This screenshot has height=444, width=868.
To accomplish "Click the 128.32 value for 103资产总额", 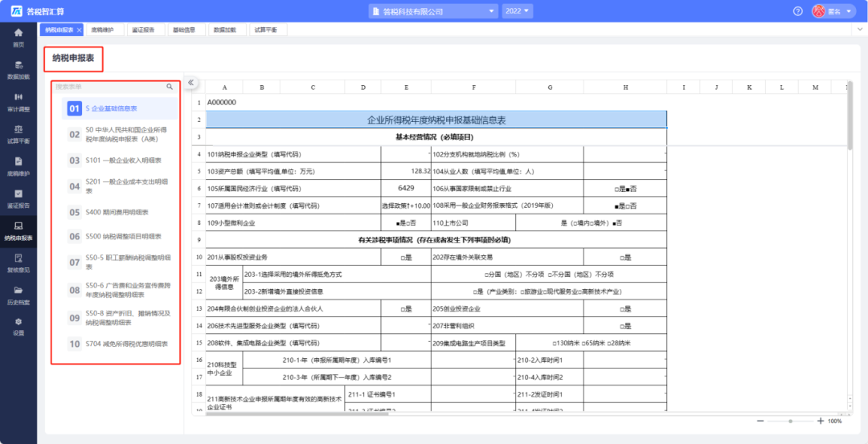I will click(406, 171).
